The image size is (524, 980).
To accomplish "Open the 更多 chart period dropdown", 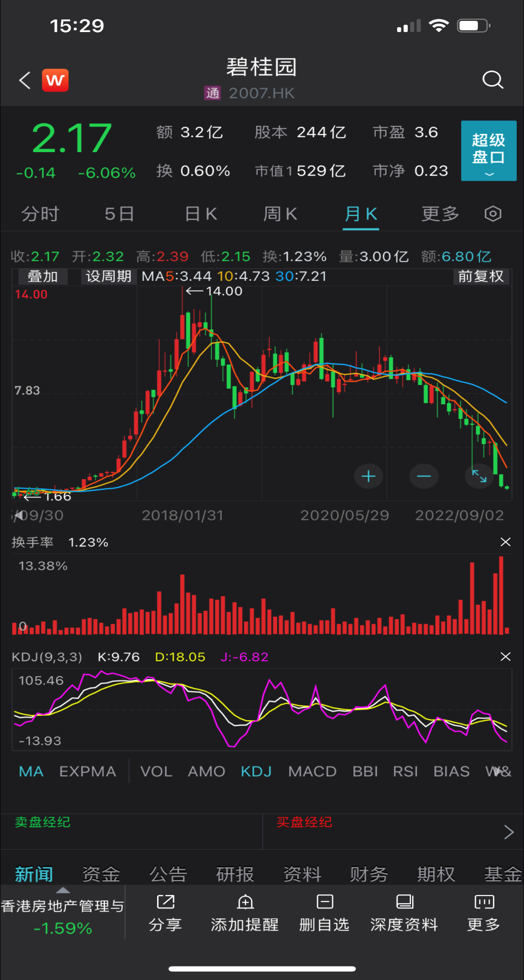I will 440,214.
